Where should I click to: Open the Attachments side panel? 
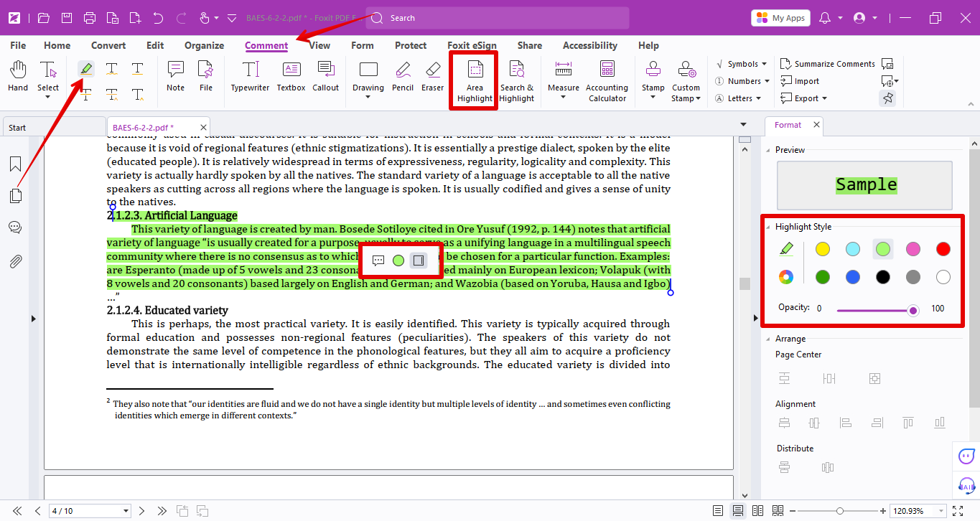[15, 260]
